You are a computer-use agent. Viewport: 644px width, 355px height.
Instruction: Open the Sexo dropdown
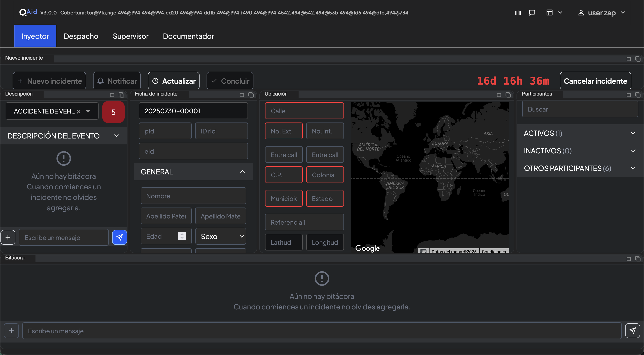click(221, 236)
